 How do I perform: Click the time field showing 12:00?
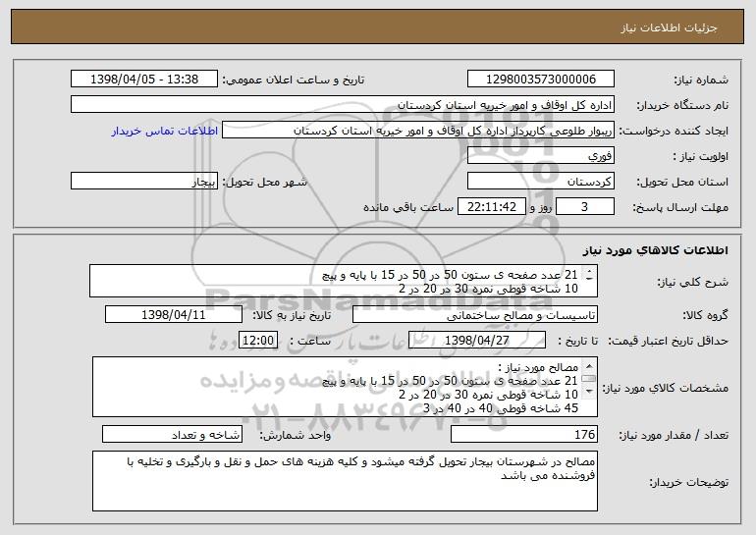point(258,341)
